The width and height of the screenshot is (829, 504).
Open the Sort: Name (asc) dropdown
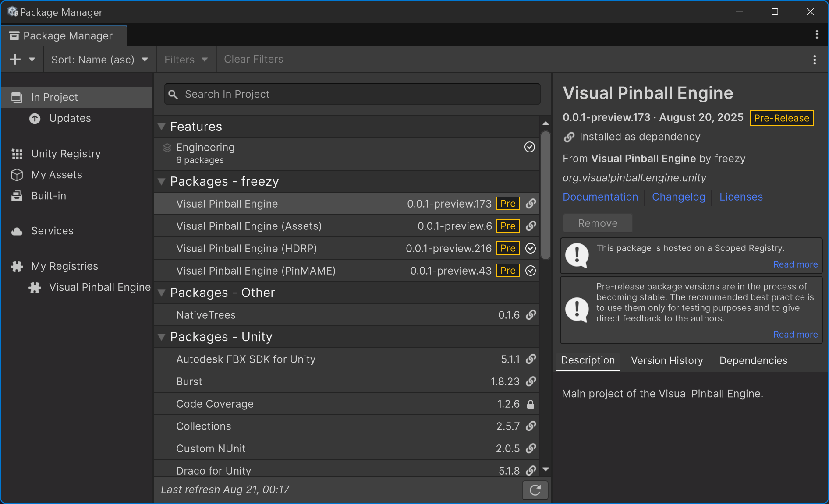point(100,60)
